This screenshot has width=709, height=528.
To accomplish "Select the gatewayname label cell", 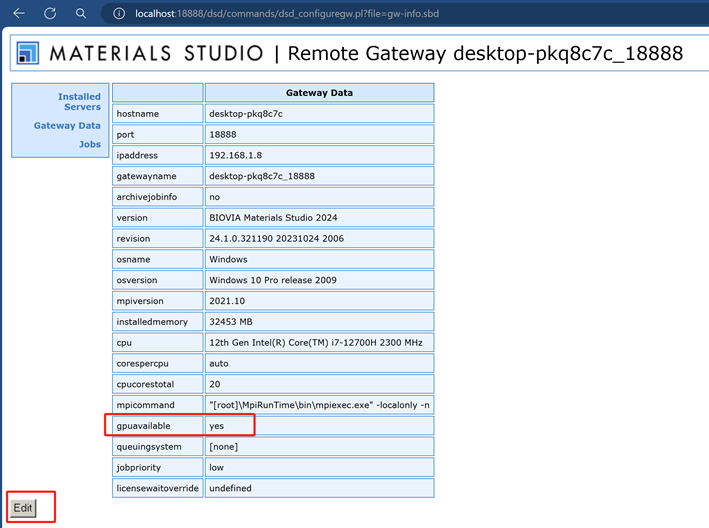I will coord(157,176).
